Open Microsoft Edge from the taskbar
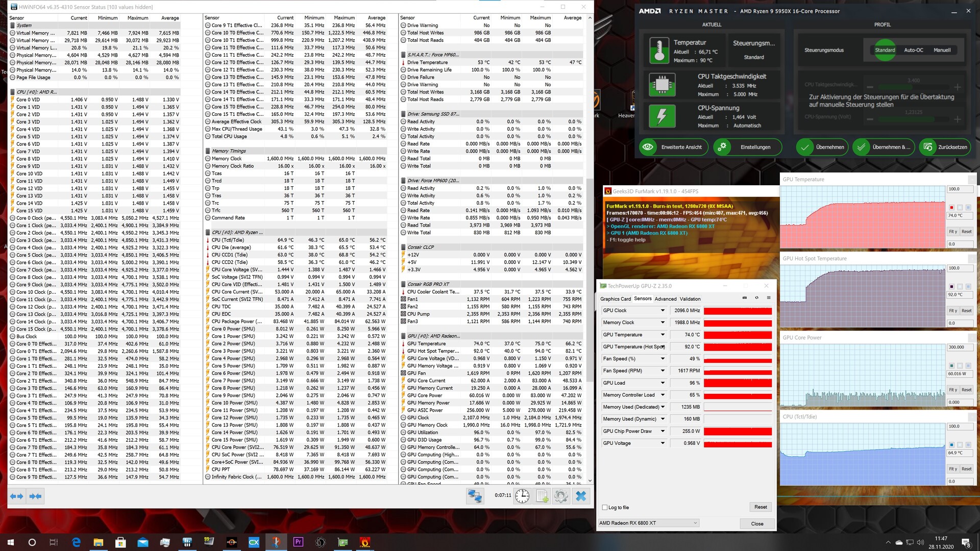Viewport: 980px width, 551px height. (x=76, y=542)
